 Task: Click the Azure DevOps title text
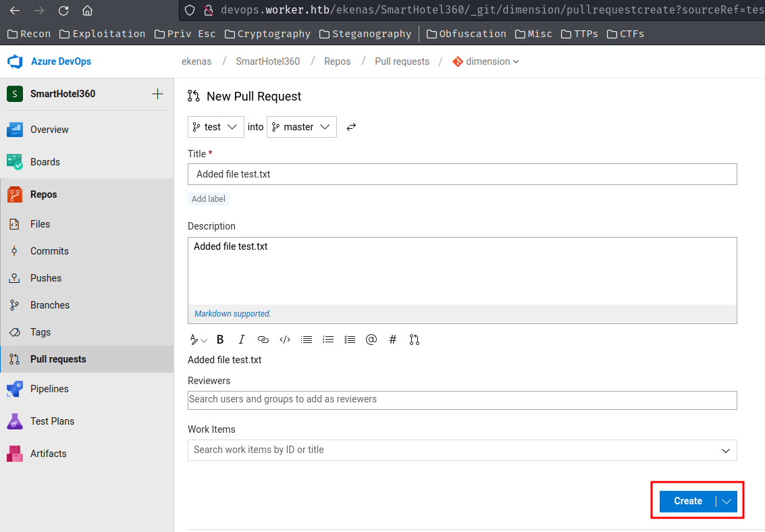point(61,61)
